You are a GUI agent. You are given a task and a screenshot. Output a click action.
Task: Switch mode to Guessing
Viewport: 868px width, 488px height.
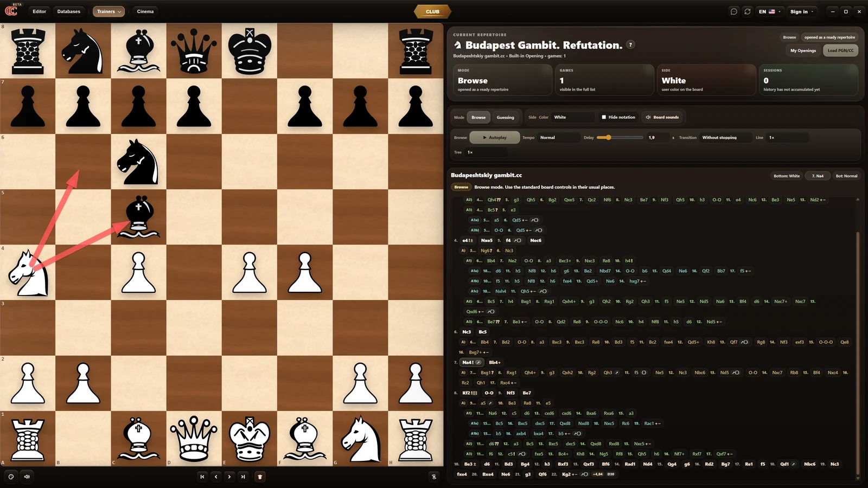505,117
